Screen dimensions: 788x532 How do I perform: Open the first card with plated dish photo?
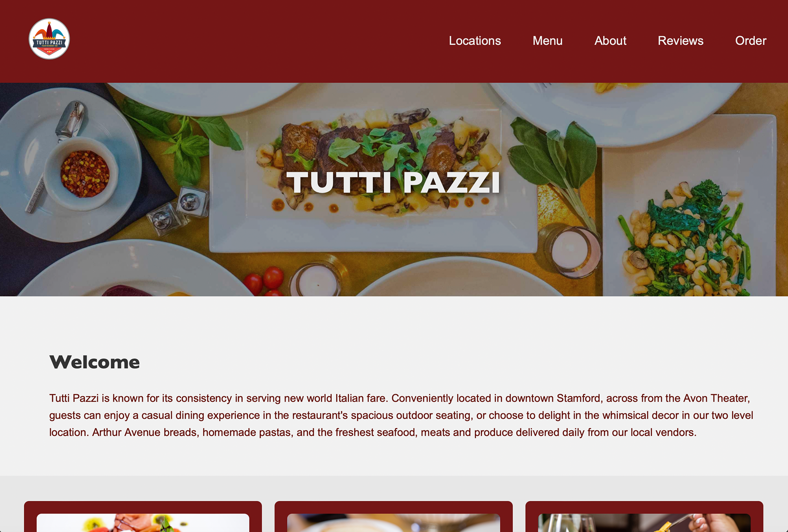tap(143, 517)
